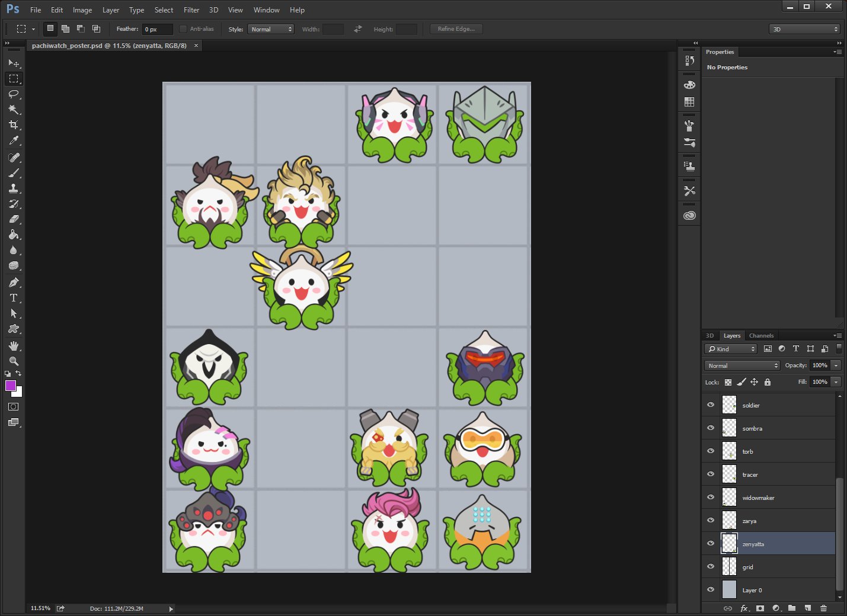Select the Move tool
The height and width of the screenshot is (616, 847).
[14, 63]
